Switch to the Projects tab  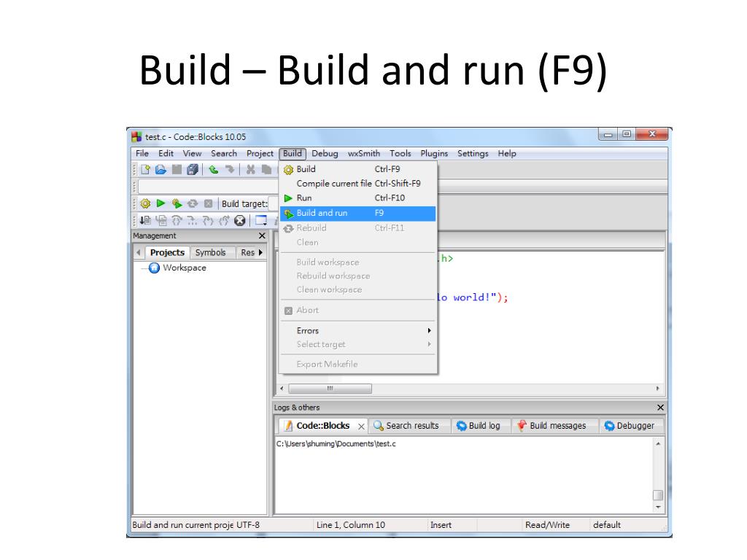coord(167,252)
